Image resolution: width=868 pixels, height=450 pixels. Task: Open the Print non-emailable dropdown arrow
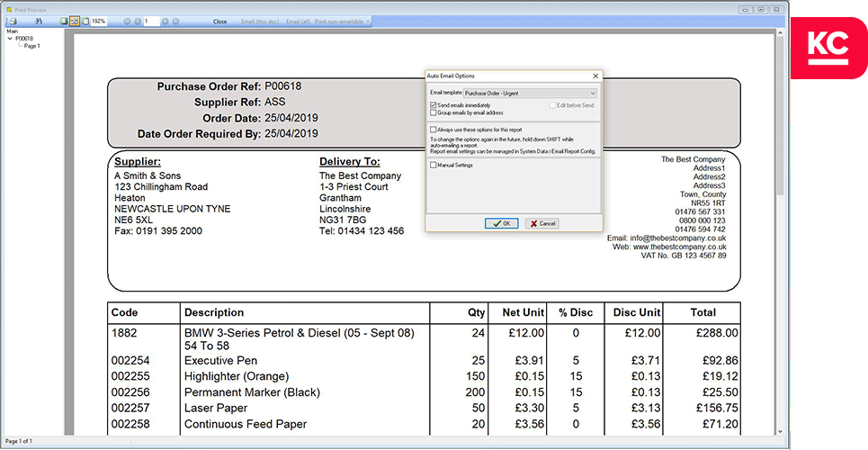(368, 21)
